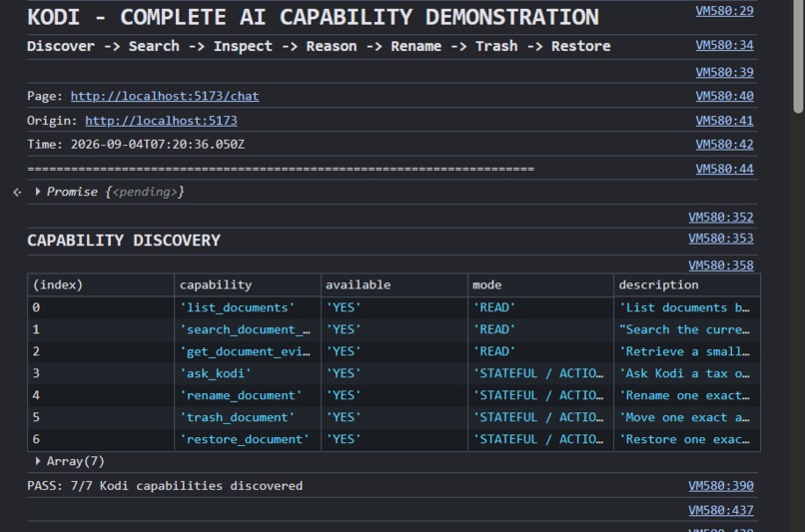The image size is (805, 532).
Task: Select the 'list_documents' capability cell
Action: coord(248,307)
